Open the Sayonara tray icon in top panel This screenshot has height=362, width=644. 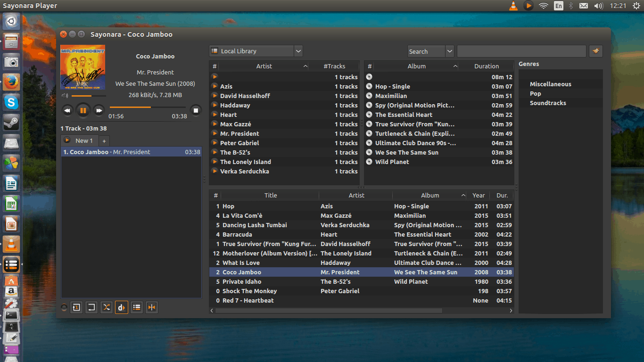pyautogui.click(x=528, y=6)
